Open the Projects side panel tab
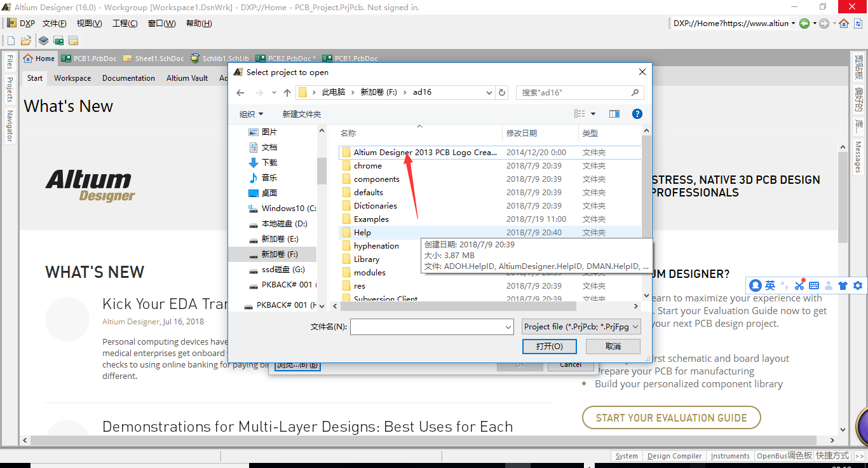The height and width of the screenshot is (468, 868). pos(10,90)
